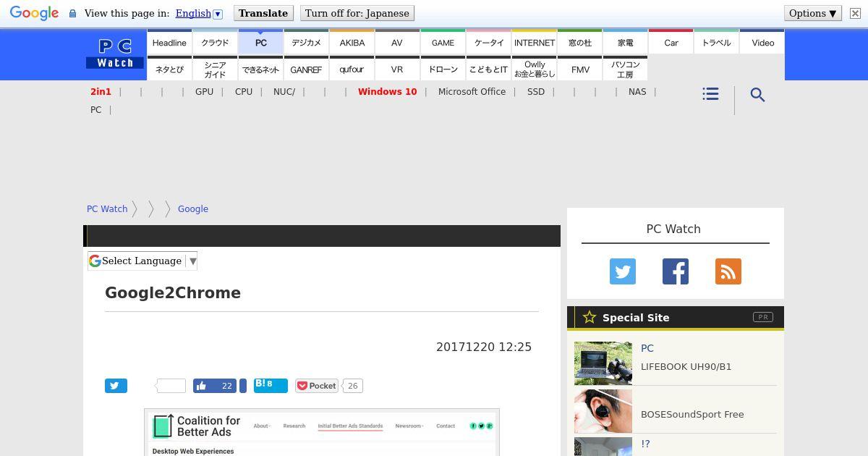The width and height of the screenshot is (868, 456).
Task: Open the hamburger menu list icon
Action: pos(710,94)
